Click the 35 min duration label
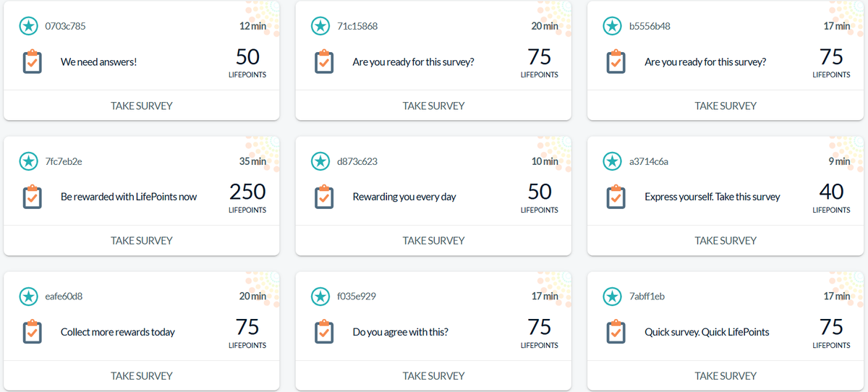The image size is (868, 392). point(252,161)
